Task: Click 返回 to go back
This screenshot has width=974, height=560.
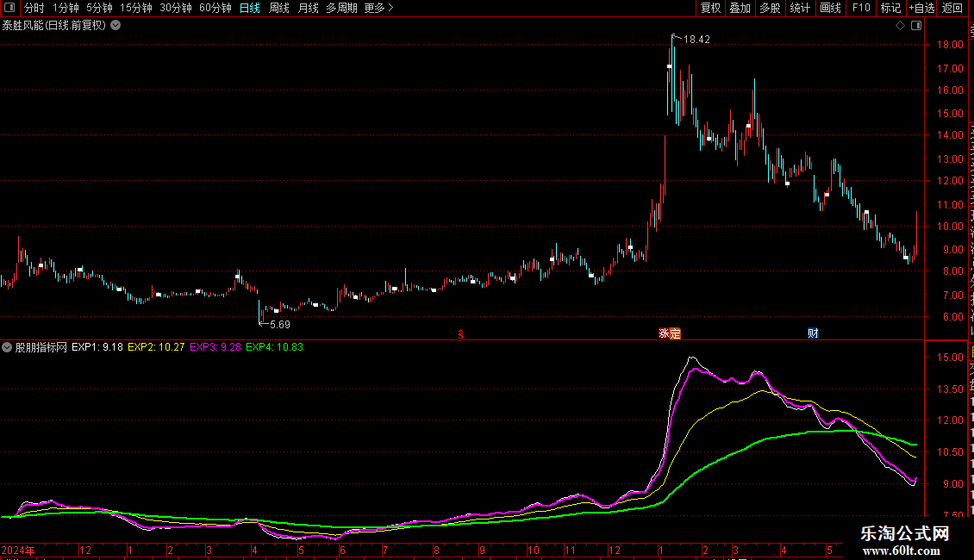Action: point(952,8)
